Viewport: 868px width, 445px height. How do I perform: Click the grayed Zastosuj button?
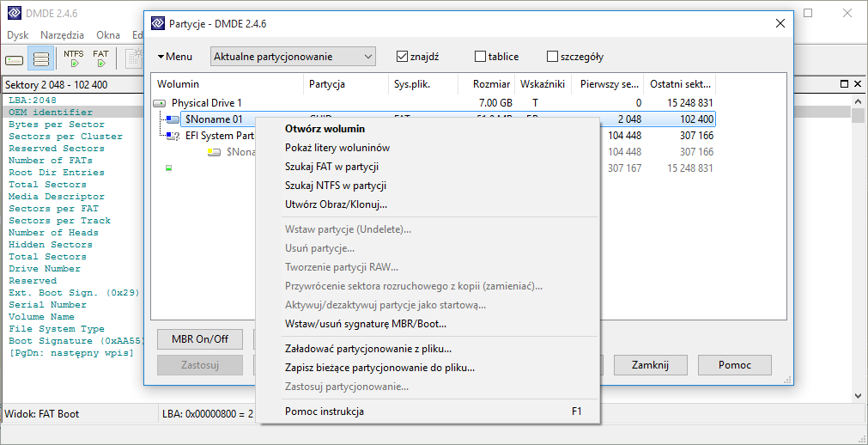[x=200, y=364]
